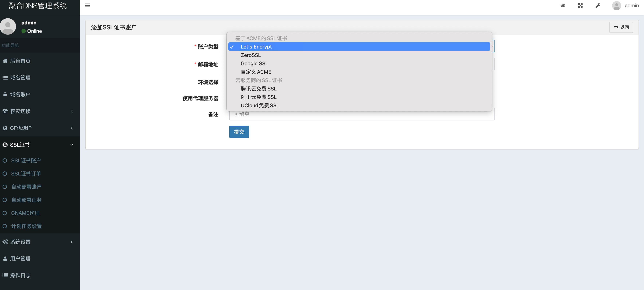Viewport: 644px width, 290px height.
Task: Toggle fullscreen with the expand arrows icon
Action: pos(580,5)
